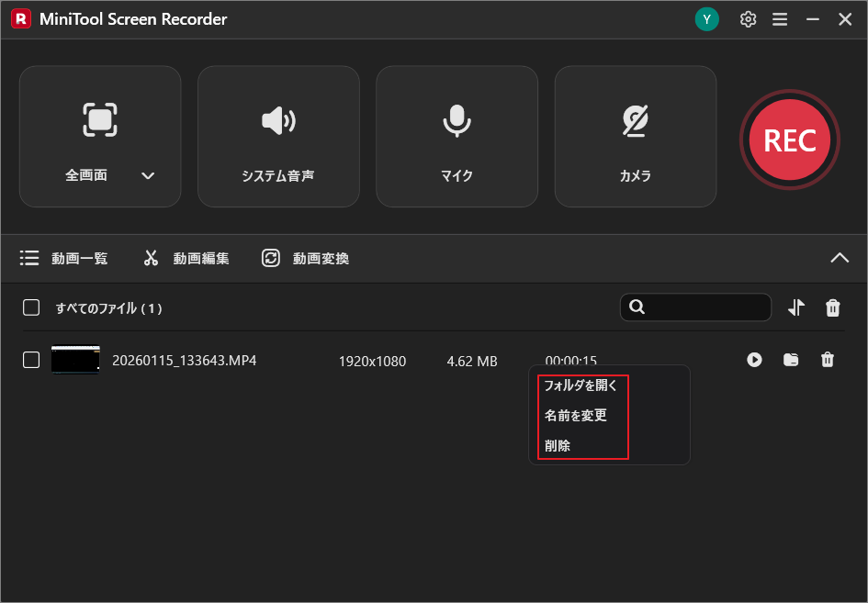Select the マイク recording option
Image resolution: width=868 pixels, height=603 pixels.
click(x=457, y=136)
